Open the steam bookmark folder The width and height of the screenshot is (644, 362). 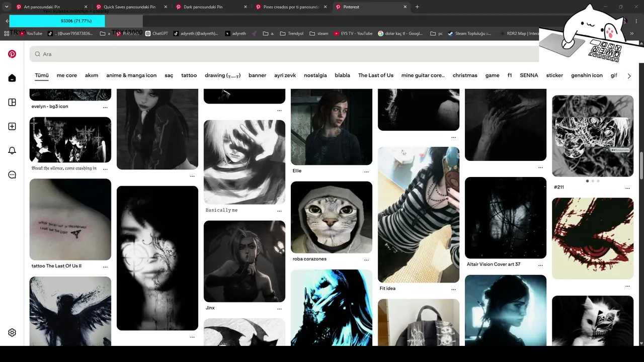point(319,34)
